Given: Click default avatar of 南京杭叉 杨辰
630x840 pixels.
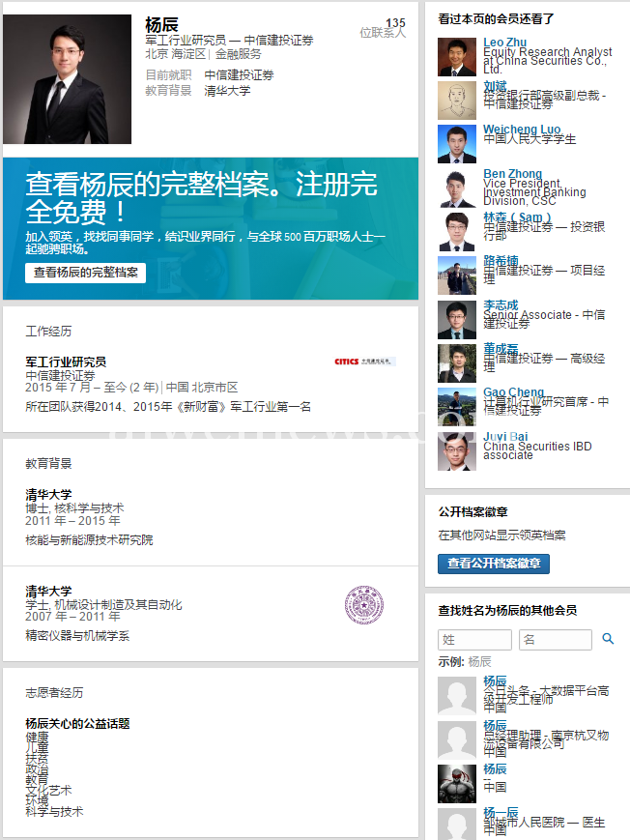Looking at the screenshot, I should (457, 739).
